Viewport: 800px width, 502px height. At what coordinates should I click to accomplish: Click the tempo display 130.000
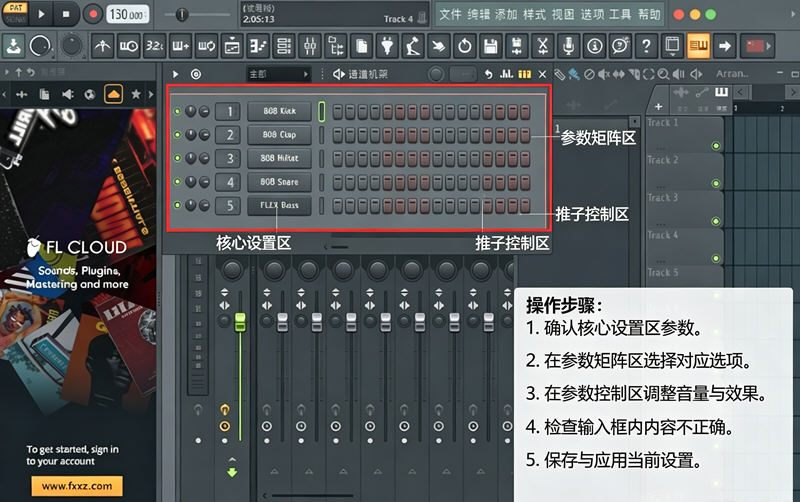click(127, 14)
